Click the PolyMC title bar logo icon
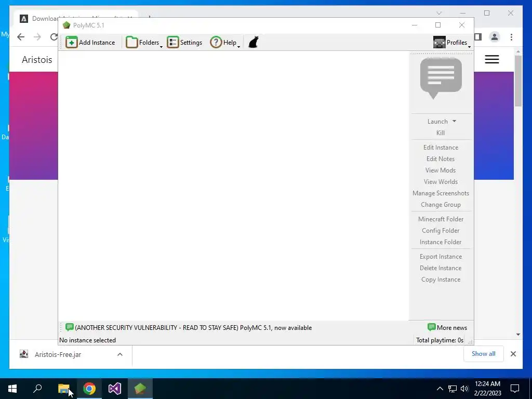The width and height of the screenshot is (532, 399). (x=66, y=25)
